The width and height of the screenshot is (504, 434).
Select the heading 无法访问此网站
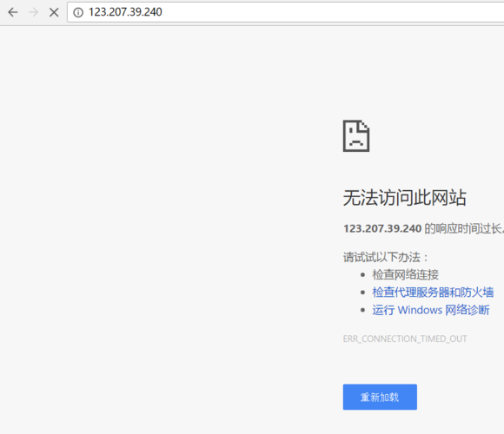[404, 197]
